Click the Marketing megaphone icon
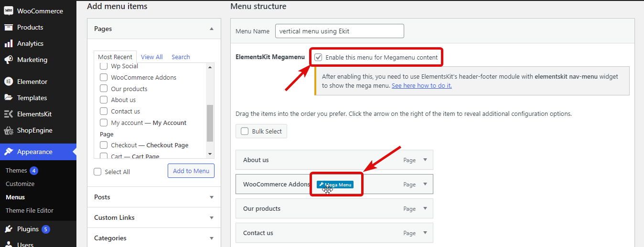The height and width of the screenshot is (247, 644). [8, 60]
